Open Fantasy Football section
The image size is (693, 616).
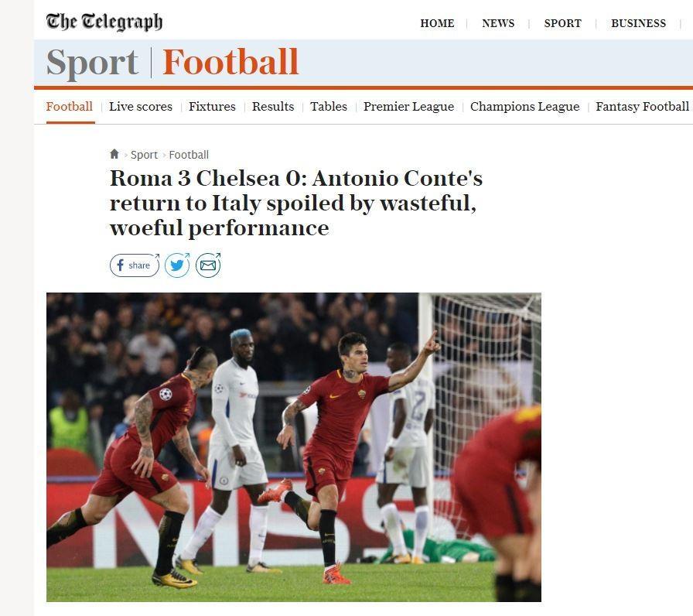[642, 107]
